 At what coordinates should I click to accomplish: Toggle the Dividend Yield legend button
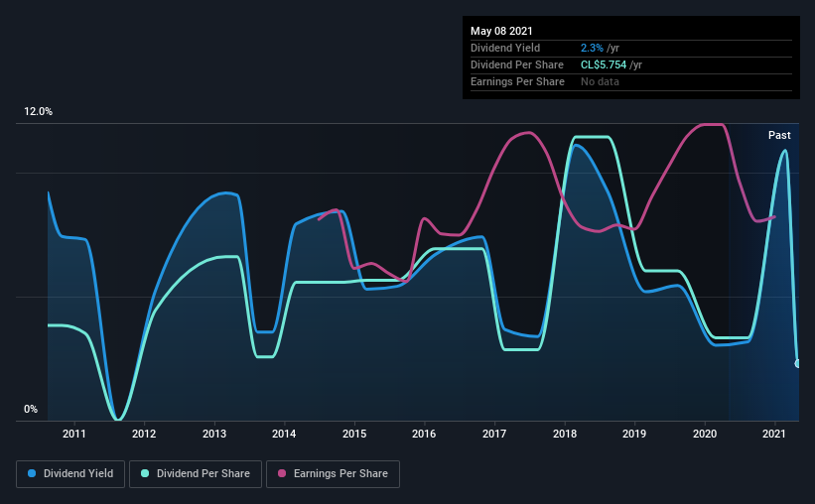70,474
